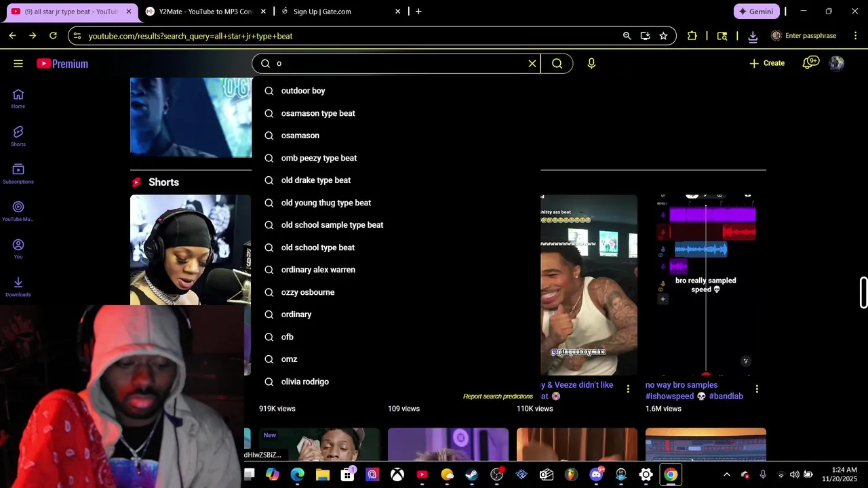
Task: Open Home in the YouTube sidebar
Action: [x=18, y=99]
